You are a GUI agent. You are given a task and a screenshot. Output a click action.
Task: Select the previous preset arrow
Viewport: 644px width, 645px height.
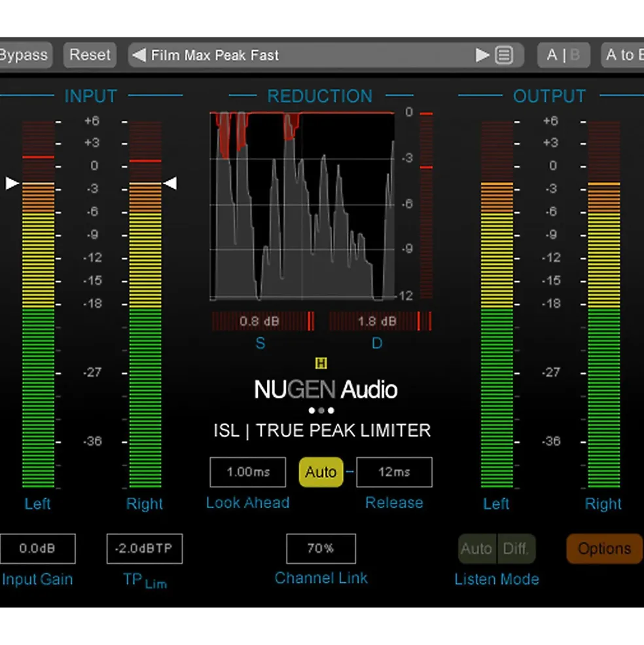(139, 55)
